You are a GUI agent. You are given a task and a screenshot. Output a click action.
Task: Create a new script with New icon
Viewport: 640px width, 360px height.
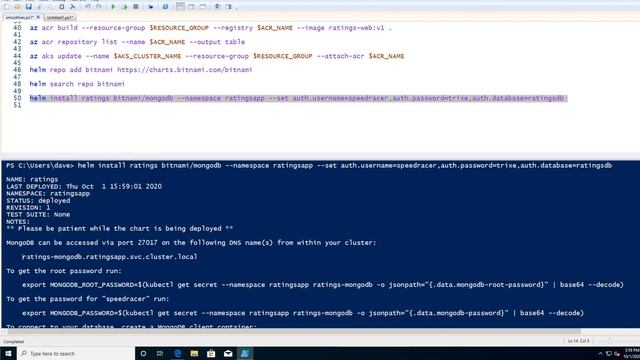[x=7, y=7]
